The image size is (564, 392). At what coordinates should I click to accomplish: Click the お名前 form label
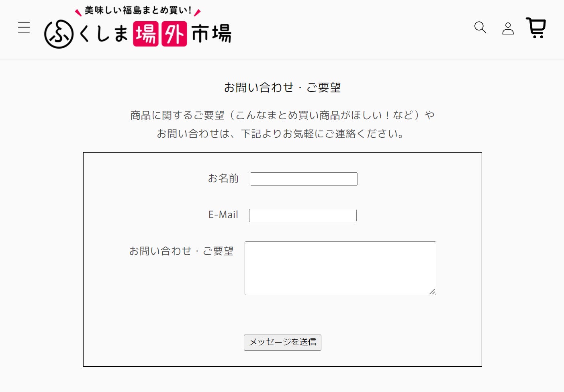pyautogui.click(x=223, y=178)
